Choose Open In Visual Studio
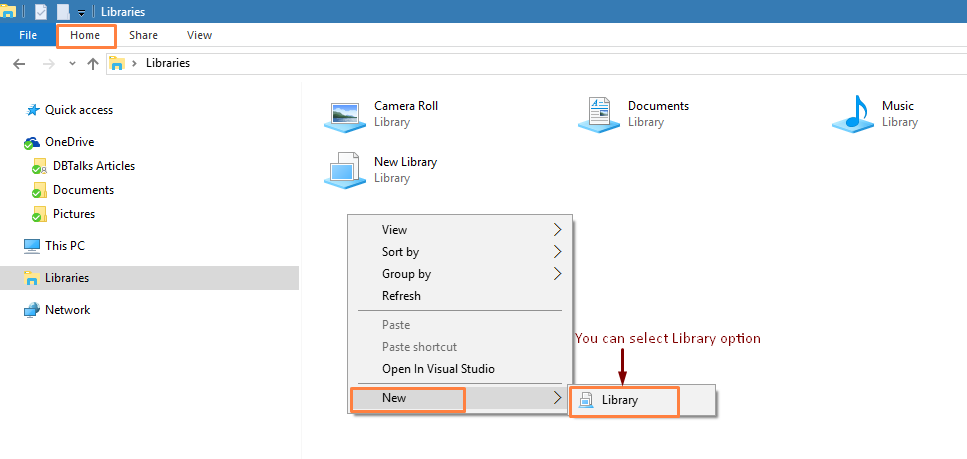The height and width of the screenshot is (459, 967). tap(438, 369)
